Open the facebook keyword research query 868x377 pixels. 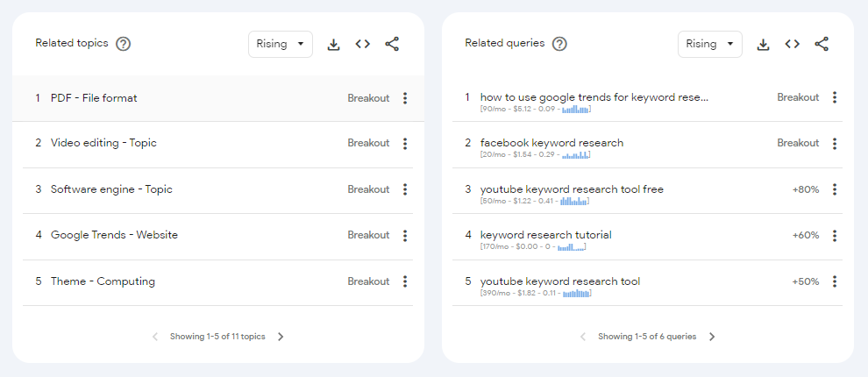point(551,143)
